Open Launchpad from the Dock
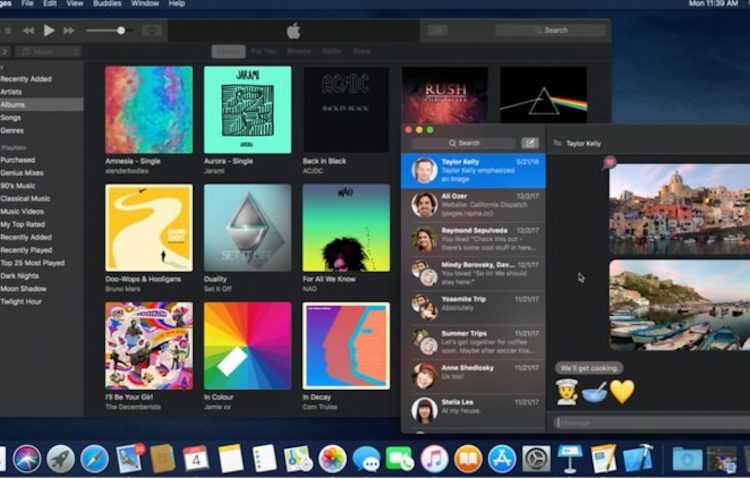The width and height of the screenshot is (750, 478). click(x=61, y=459)
